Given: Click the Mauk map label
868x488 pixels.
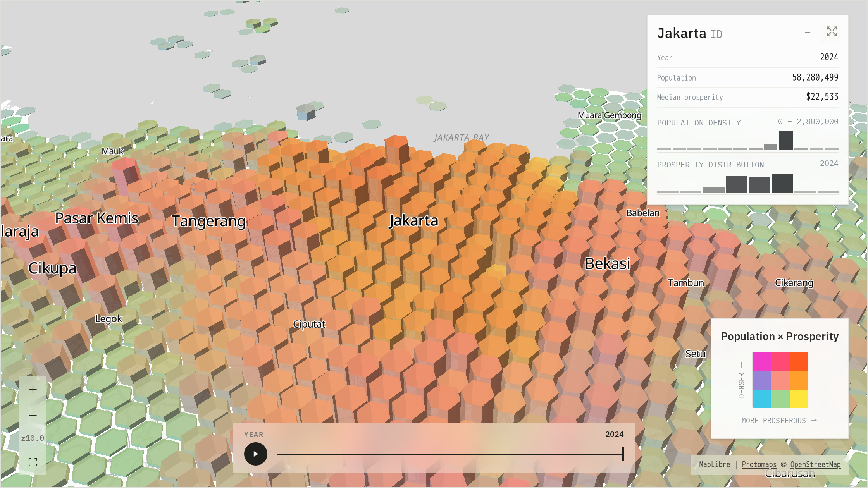Looking at the screenshot, I should pyautogui.click(x=112, y=151).
